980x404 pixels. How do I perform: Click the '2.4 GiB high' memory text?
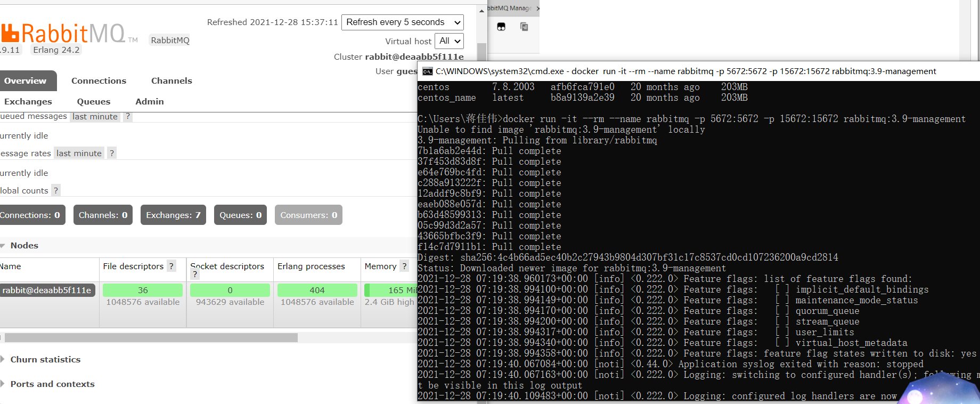[x=389, y=302]
